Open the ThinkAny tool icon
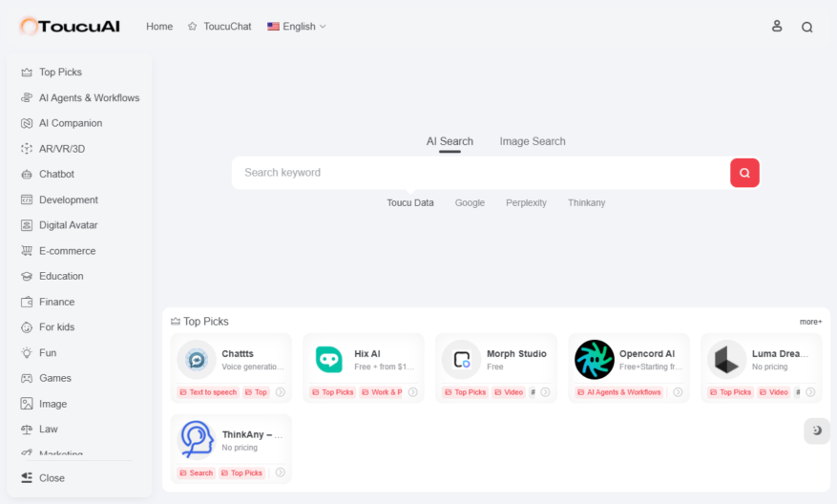This screenshot has height=504, width=837. click(196, 440)
